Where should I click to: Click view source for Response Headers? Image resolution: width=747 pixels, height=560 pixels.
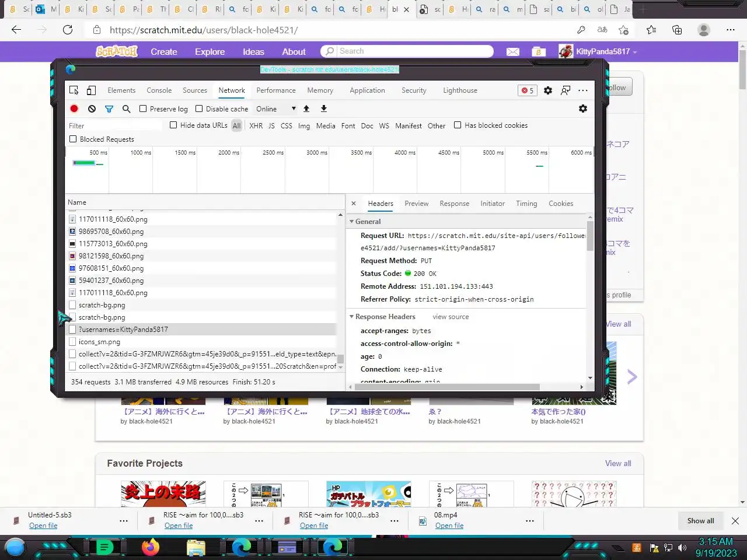point(451,317)
